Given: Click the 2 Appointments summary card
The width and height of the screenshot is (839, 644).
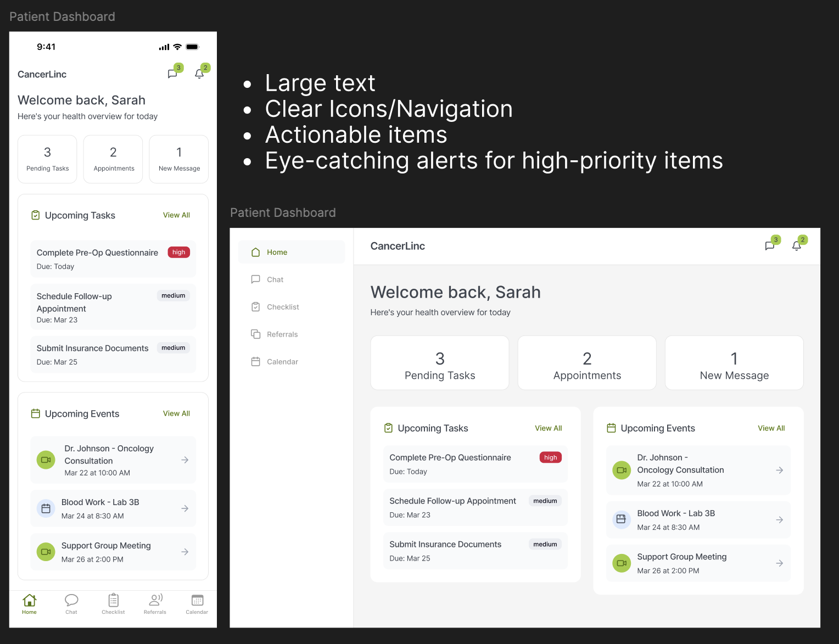Looking at the screenshot, I should [586, 362].
